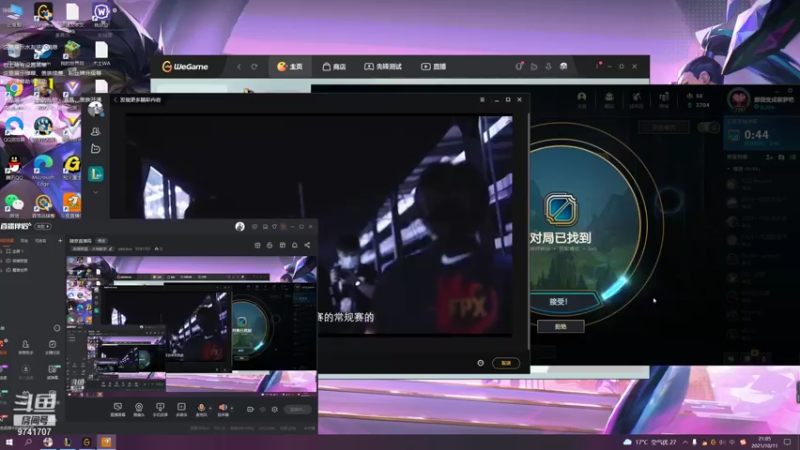Add a new scene with the plus icon
Viewport: 800px width, 450px height.
pos(60,240)
